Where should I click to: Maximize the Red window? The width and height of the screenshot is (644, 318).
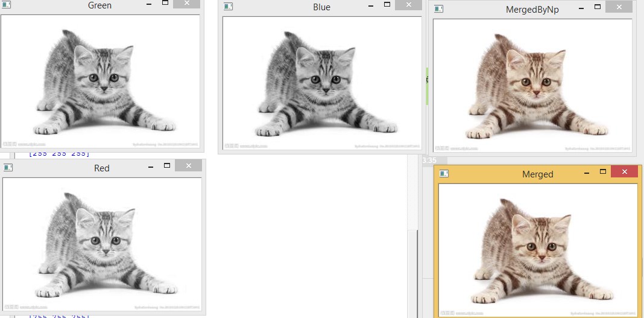[167, 165]
